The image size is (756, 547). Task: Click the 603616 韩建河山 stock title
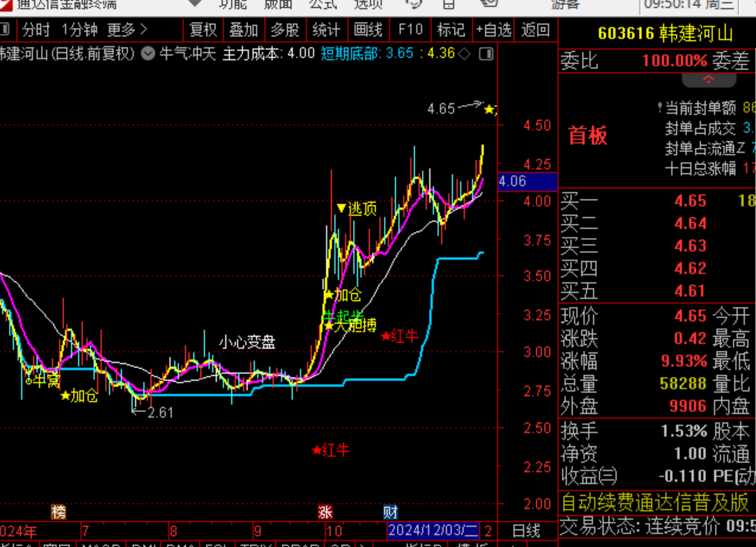point(665,34)
